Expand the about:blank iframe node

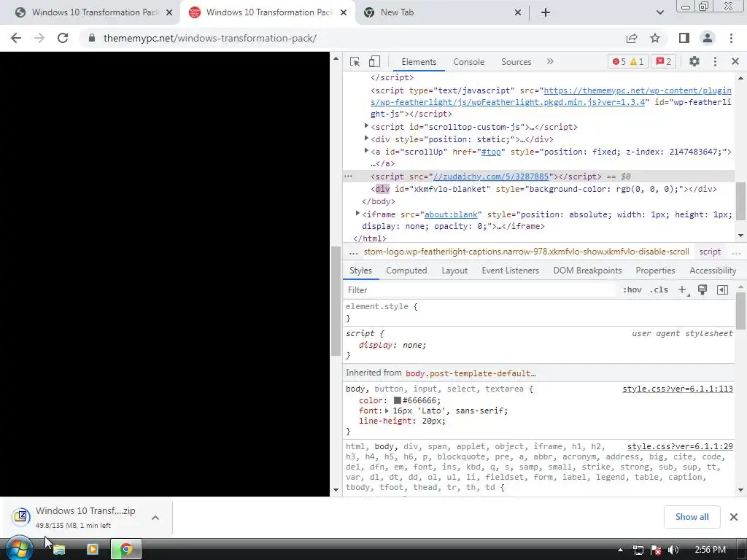[357, 214]
